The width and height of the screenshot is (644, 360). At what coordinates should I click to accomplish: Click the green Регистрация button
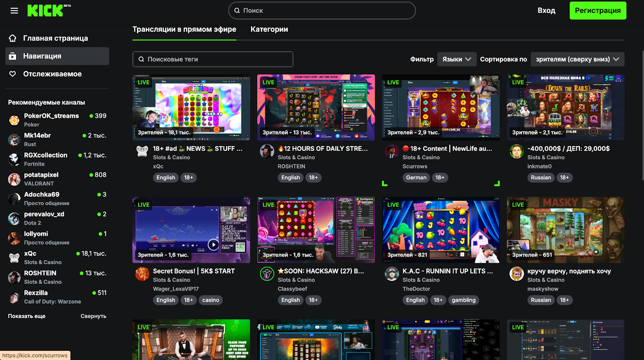tap(598, 10)
